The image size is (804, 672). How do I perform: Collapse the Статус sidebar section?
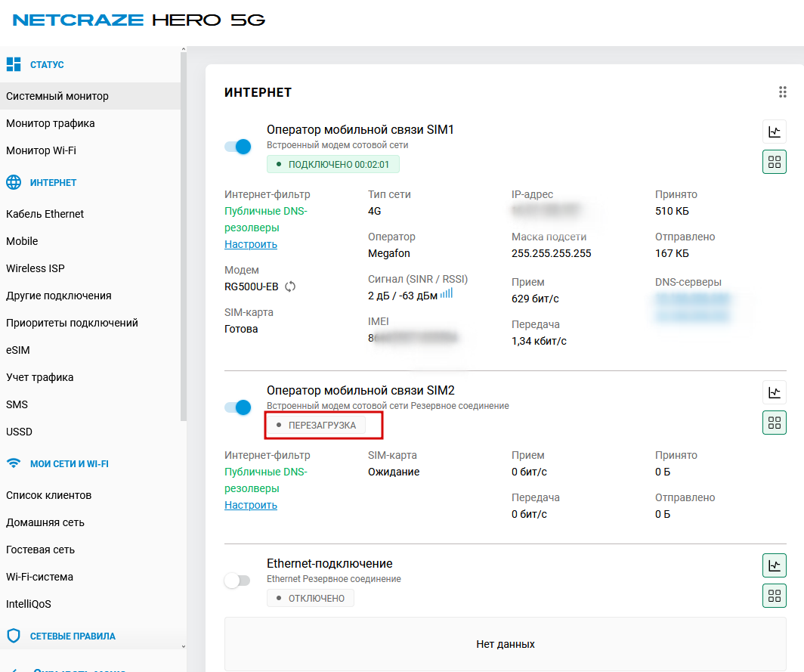(47, 65)
